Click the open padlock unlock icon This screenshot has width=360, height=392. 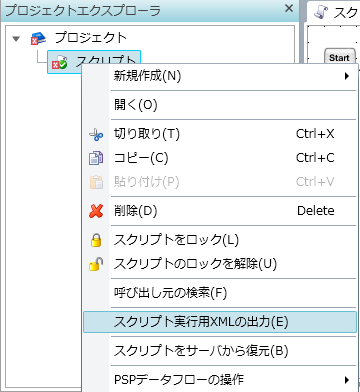(x=96, y=264)
